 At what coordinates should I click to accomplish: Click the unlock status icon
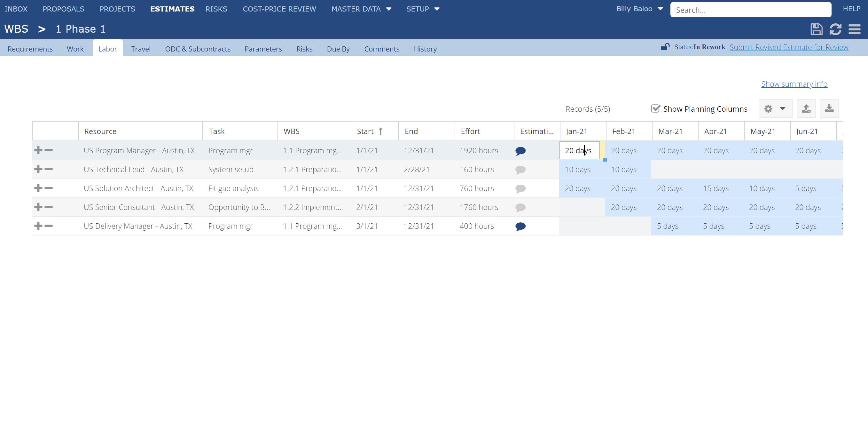point(665,47)
